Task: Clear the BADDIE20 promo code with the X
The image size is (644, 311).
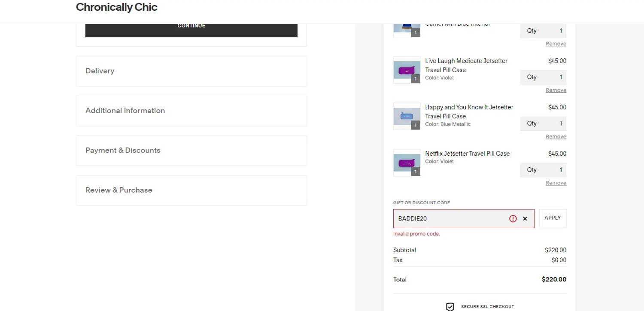Action: click(x=525, y=219)
